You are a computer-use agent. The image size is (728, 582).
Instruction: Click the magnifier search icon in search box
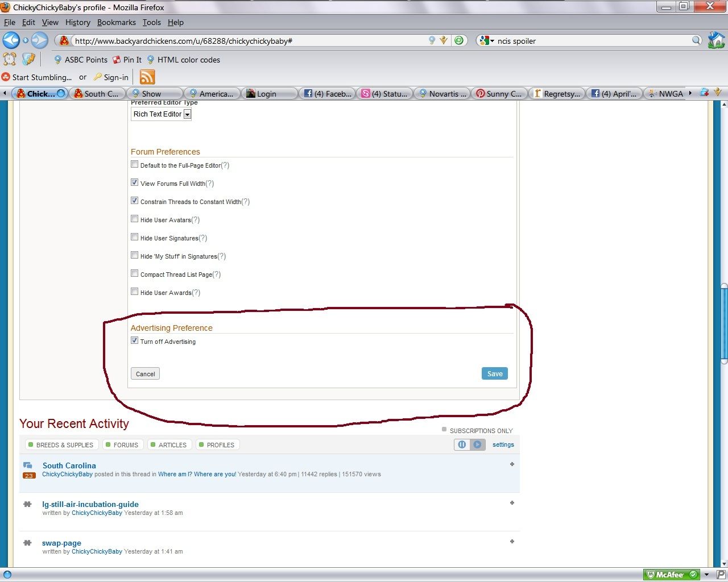696,40
